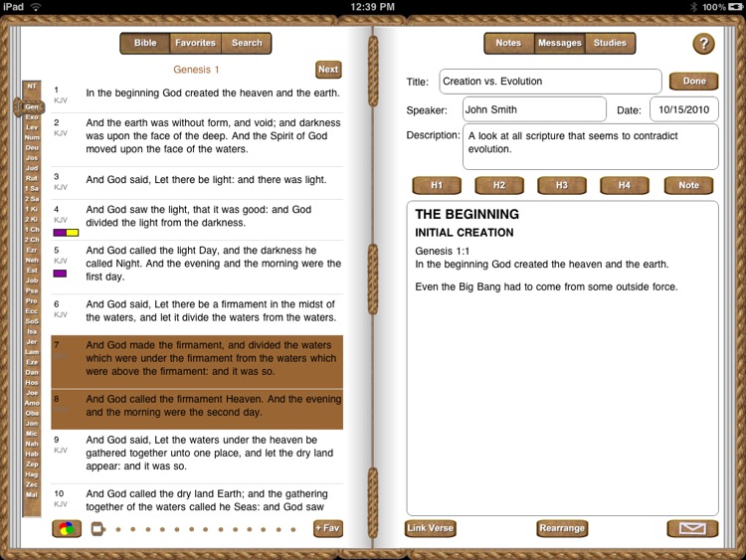
Task: Select Deu in book index
Action: pyautogui.click(x=32, y=147)
